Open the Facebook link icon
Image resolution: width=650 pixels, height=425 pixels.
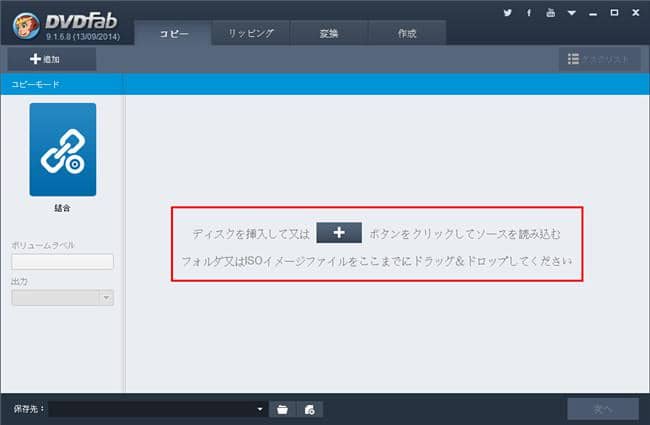(528, 13)
